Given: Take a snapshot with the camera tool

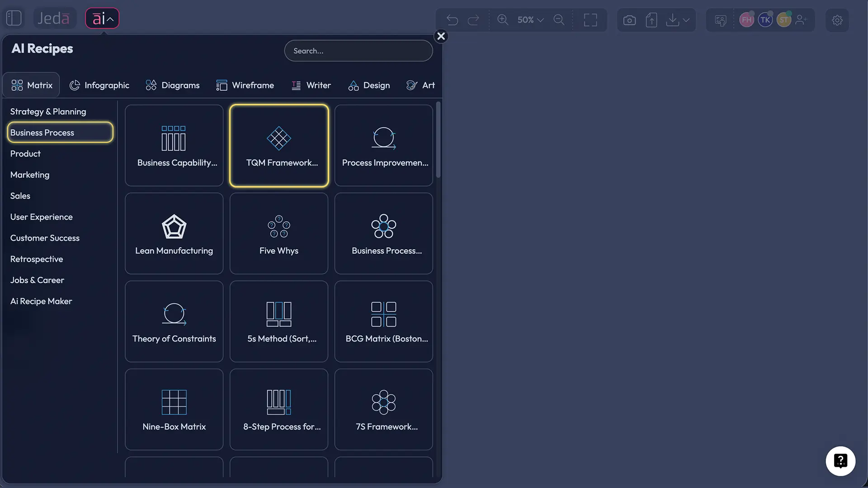Looking at the screenshot, I should tap(629, 20).
